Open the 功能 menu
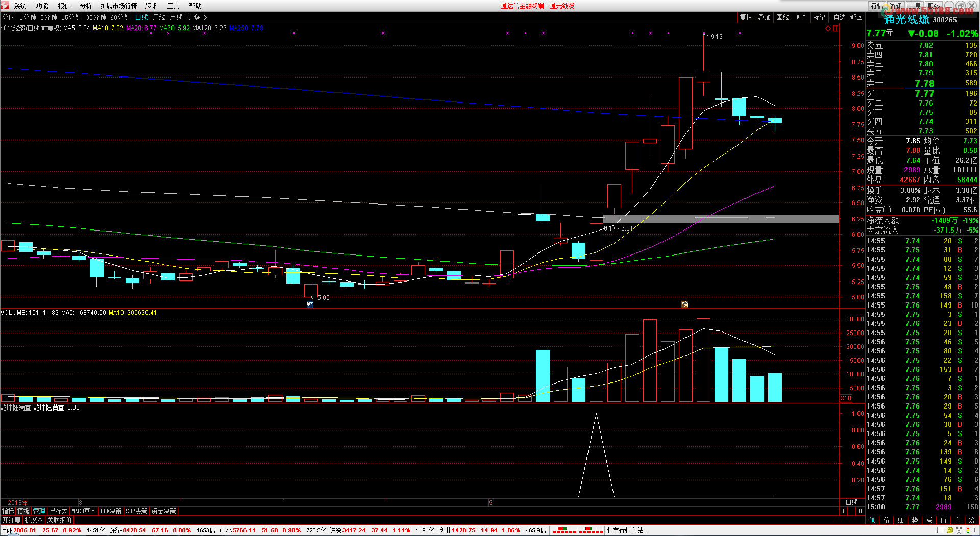 pos(42,6)
